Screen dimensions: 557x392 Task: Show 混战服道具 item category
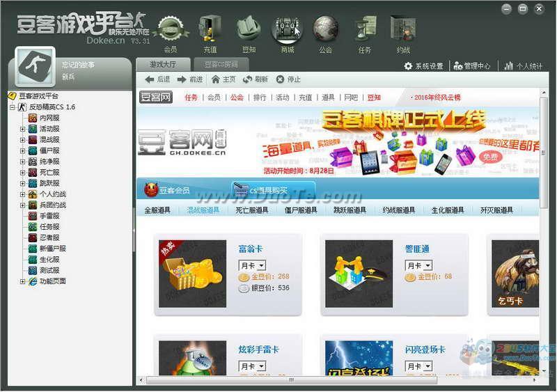pos(203,210)
